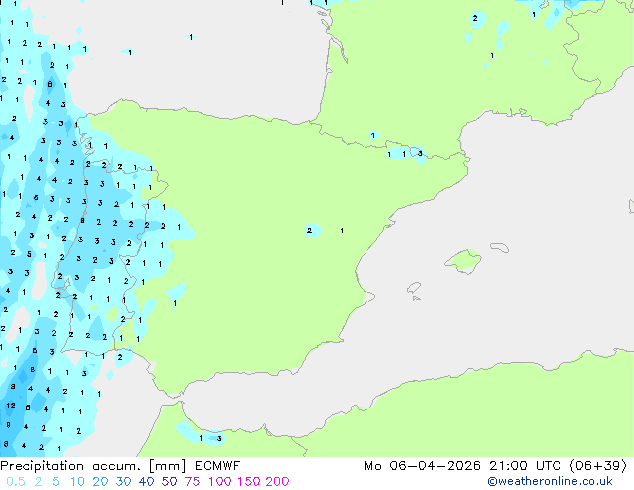Select the 40 mm legend entry
The width and height of the screenshot is (634, 490).
(x=146, y=482)
